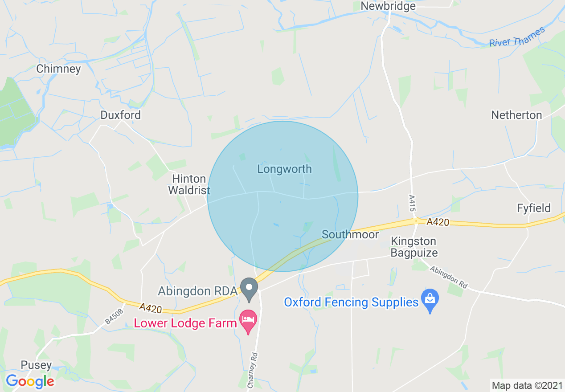The height and width of the screenshot is (392, 565).
Task: Click the Abingdon RDA grey location pin
Action: (x=249, y=290)
